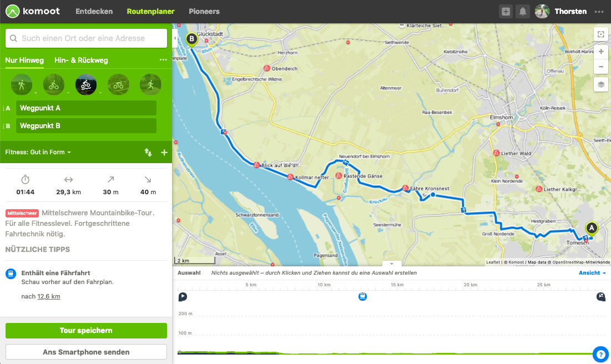Reverse route direction with swap arrows icon

click(148, 153)
